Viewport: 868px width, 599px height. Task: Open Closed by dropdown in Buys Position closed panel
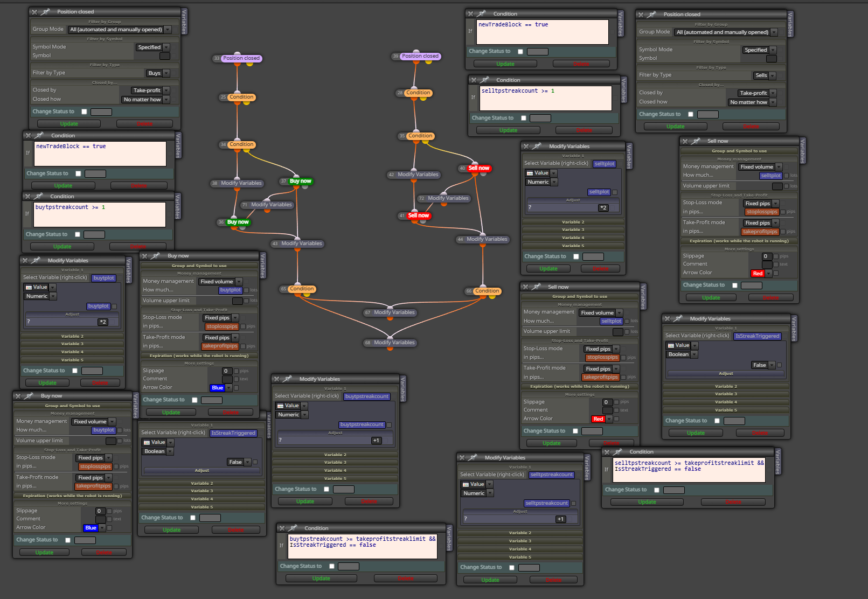point(150,90)
